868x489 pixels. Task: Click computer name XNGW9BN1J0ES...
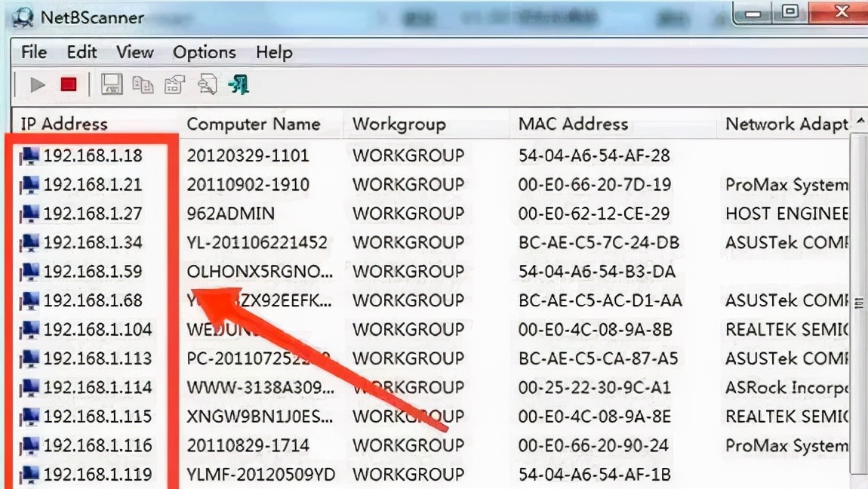pyautogui.click(x=260, y=417)
